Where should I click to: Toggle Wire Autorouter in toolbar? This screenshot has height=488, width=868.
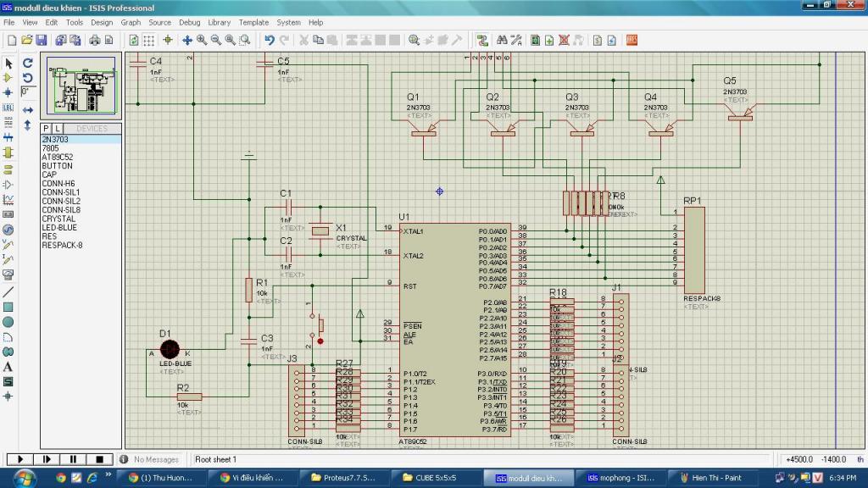pyautogui.click(x=482, y=40)
